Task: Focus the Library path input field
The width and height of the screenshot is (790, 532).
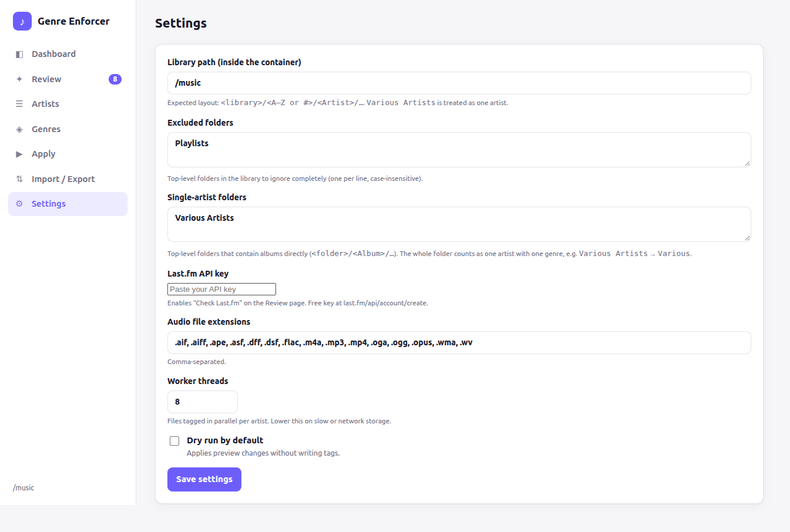Action: pos(459,83)
